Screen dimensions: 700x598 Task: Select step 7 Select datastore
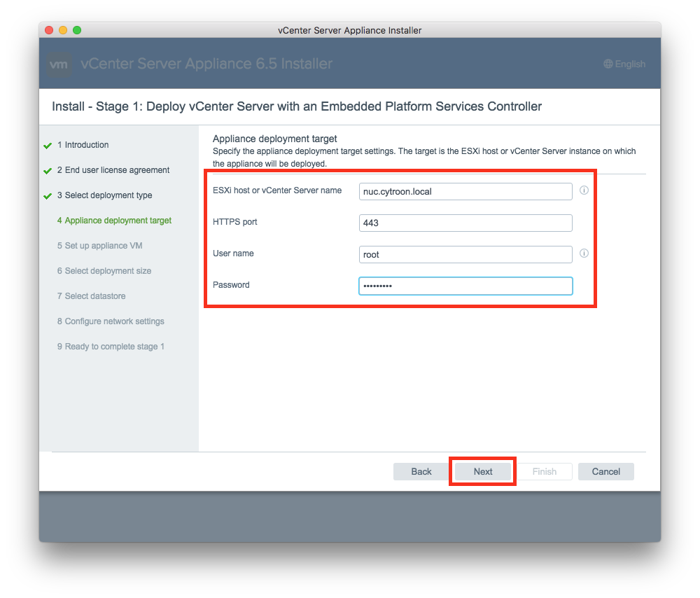91,296
